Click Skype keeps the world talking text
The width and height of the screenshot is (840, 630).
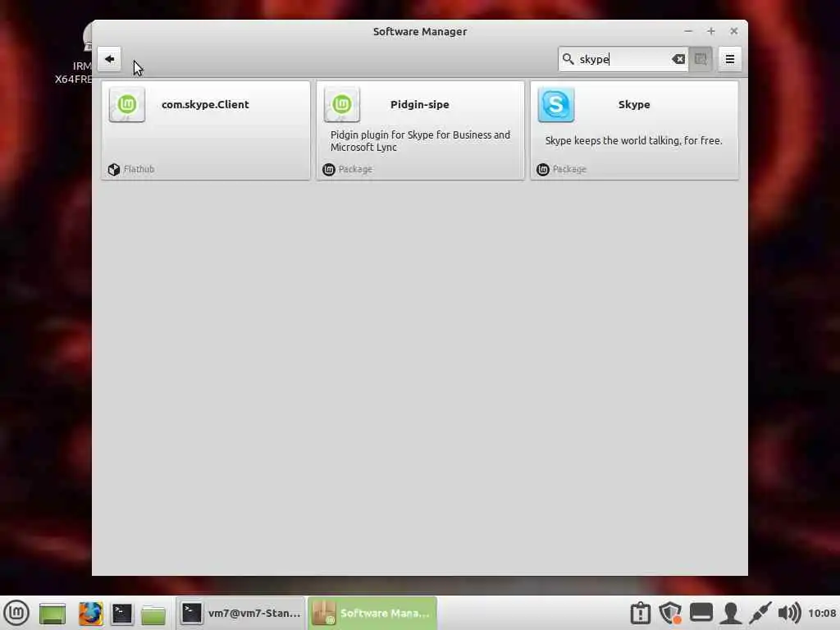[634, 141]
